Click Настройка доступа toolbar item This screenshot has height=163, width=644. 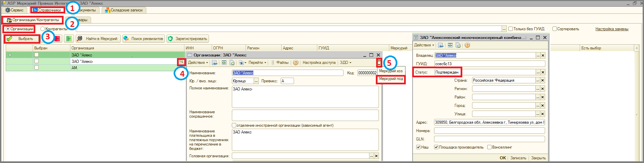pos(319,63)
